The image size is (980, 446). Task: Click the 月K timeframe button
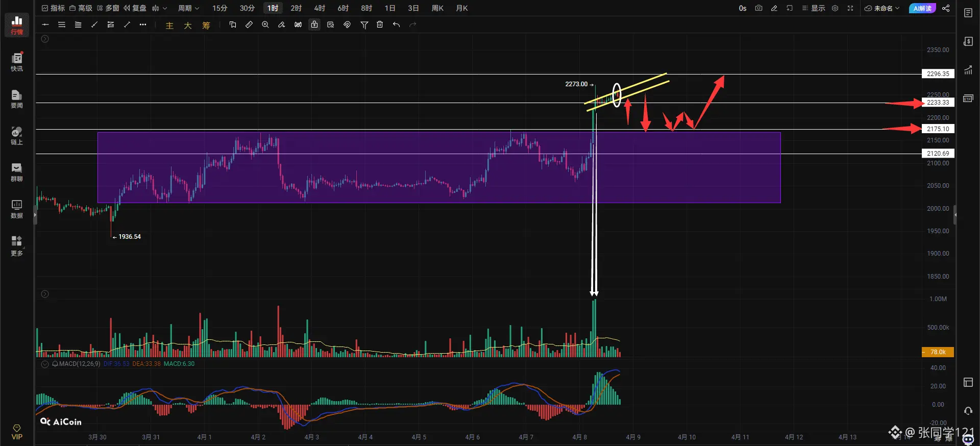[x=462, y=8]
